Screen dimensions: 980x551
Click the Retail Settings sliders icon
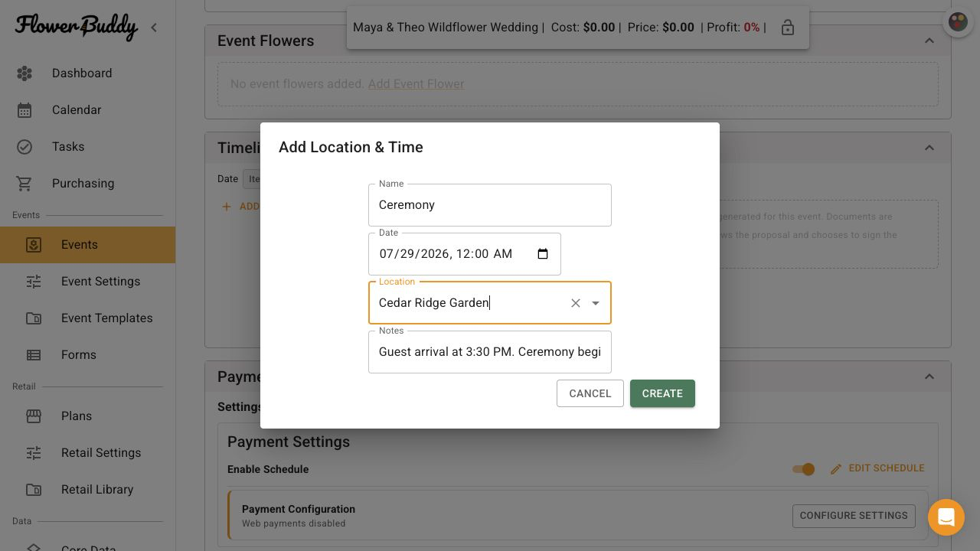pos(34,453)
